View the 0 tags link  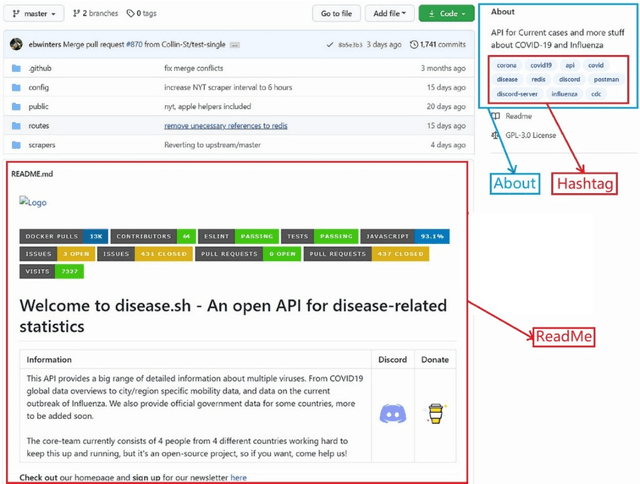142,13
